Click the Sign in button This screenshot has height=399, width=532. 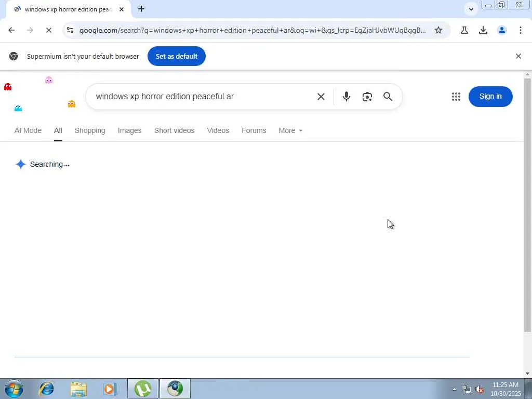(490, 96)
